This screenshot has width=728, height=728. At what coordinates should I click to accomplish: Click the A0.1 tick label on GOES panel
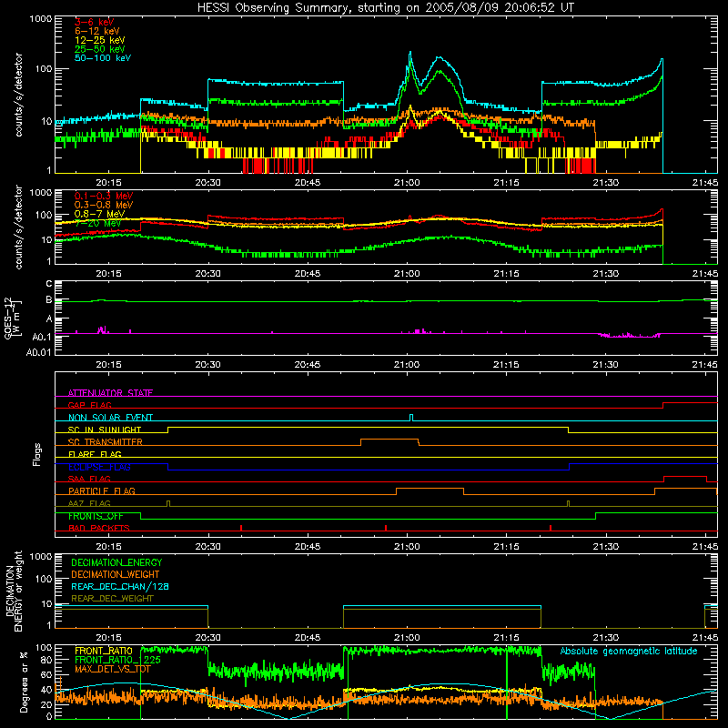(41, 337)
